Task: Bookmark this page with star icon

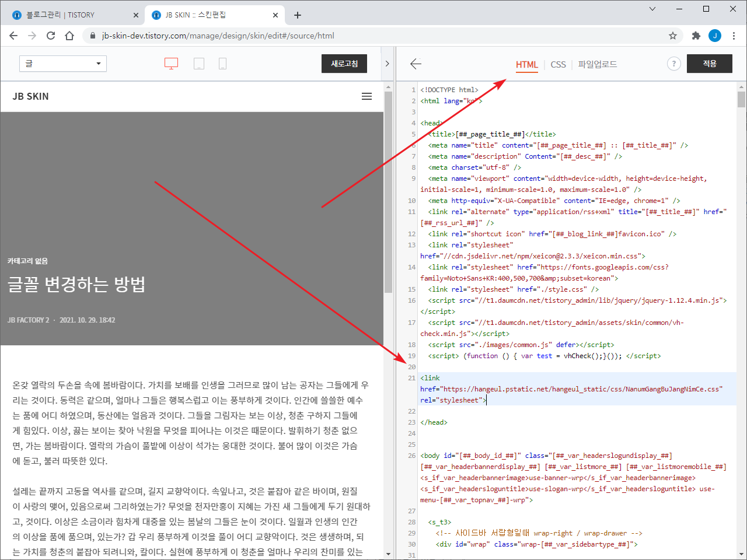Action: click(x=672, y=36)
